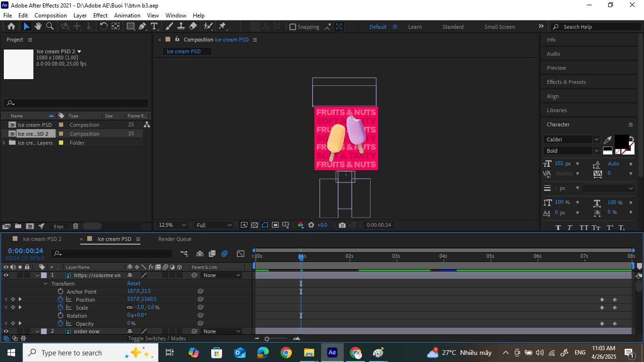The image size is (644, 362).
Task: Open Adobe After Effects in the taskbar
Action: [x=332, y=353]
